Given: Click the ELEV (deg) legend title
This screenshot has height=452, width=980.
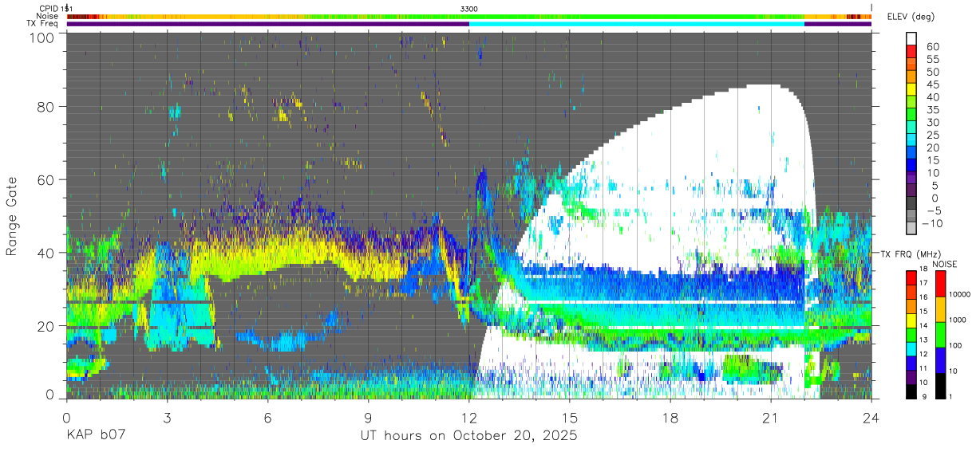Looking at the screenshot, I should (911, 16).
